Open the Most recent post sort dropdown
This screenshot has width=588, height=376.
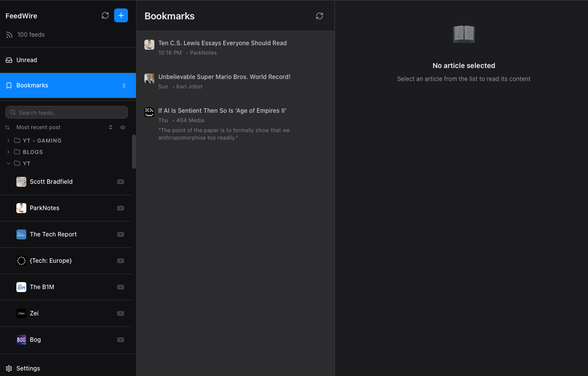click(x=64, y=127)
